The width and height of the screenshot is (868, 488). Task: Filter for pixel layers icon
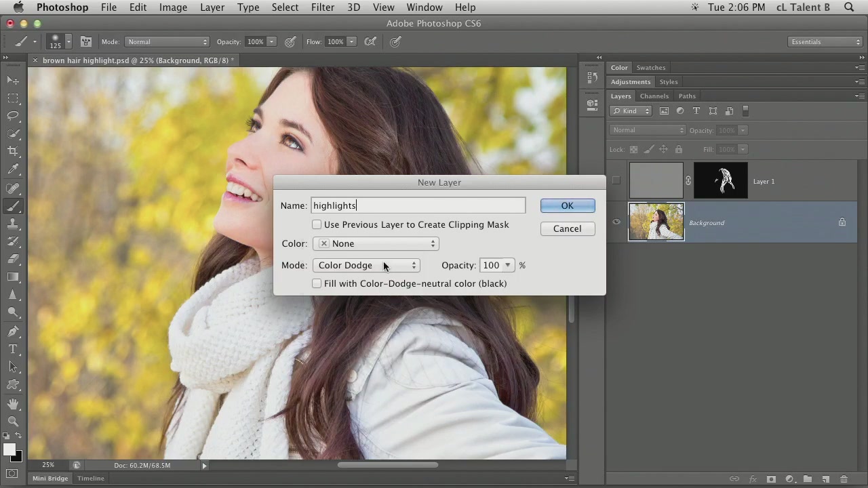pyautogui.click(x=664, y=111)
